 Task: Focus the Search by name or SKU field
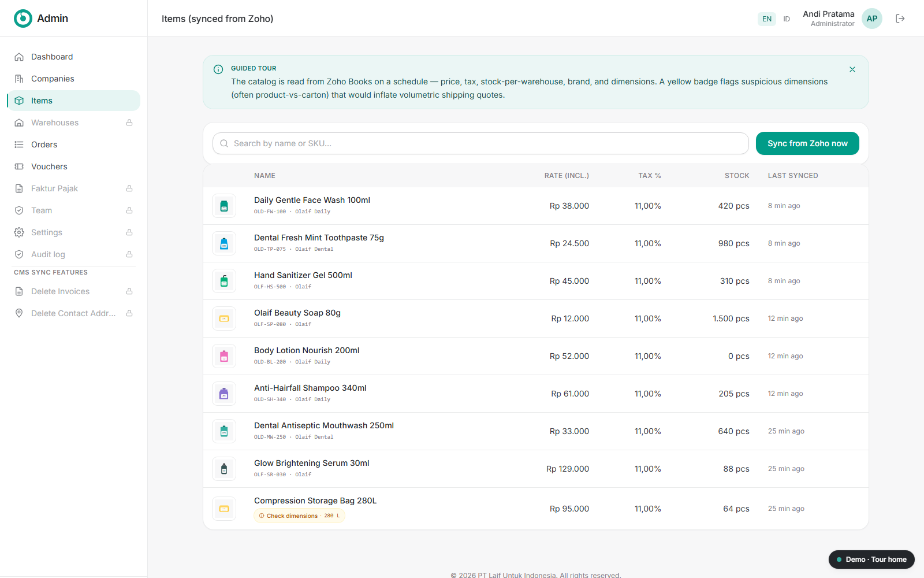[x=480, y=143]
